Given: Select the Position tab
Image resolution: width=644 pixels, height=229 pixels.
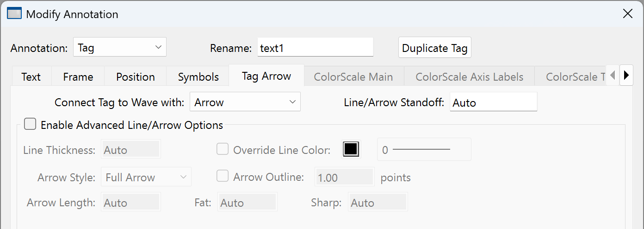Looking at the screenshot, I should tap(135, 77).
